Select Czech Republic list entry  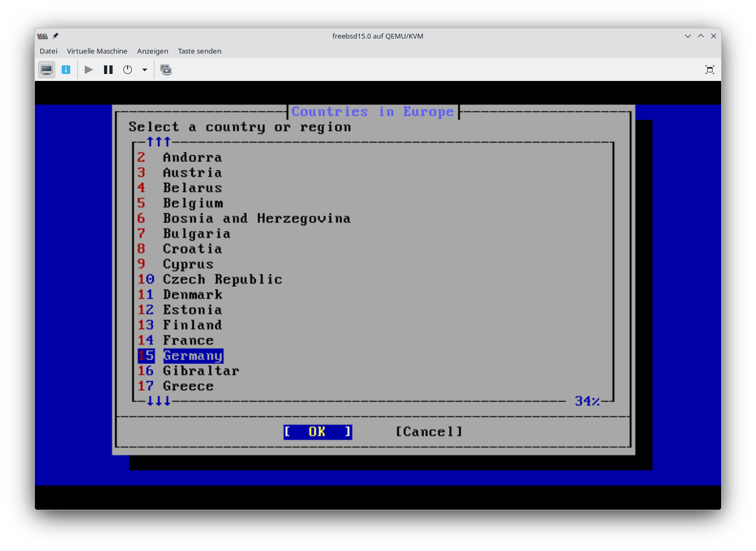(x=222, y=279)
